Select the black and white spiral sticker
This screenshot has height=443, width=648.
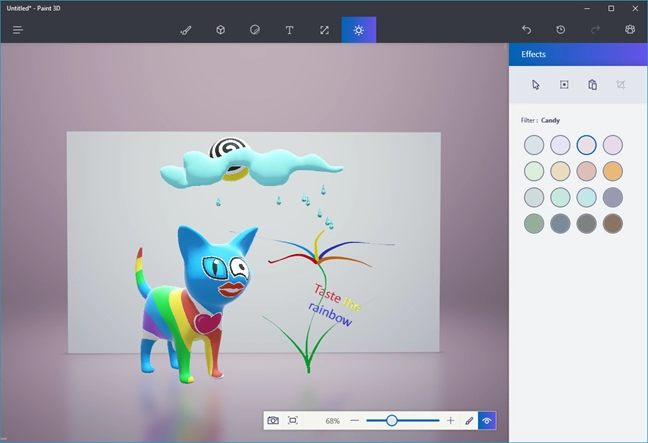coord(229,148)
